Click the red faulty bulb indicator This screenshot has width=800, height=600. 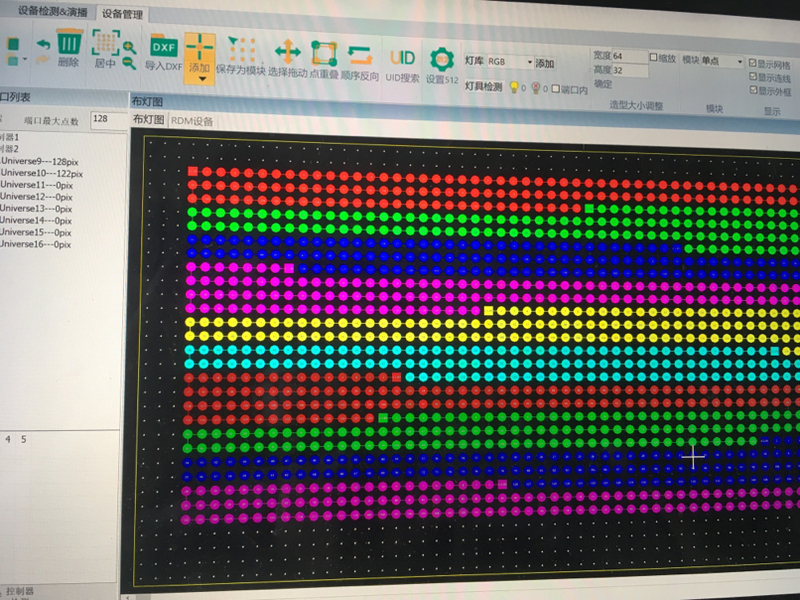coord(536,88)
